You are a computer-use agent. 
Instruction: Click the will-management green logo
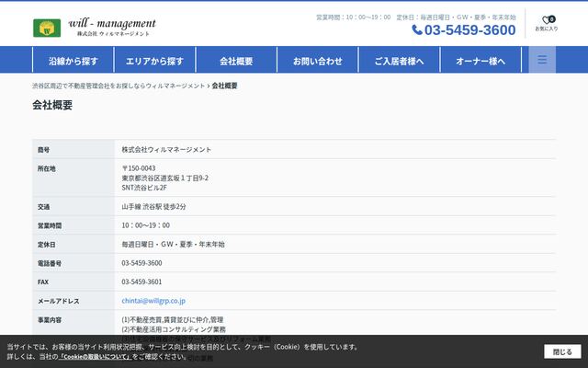[x=47, y=28]
